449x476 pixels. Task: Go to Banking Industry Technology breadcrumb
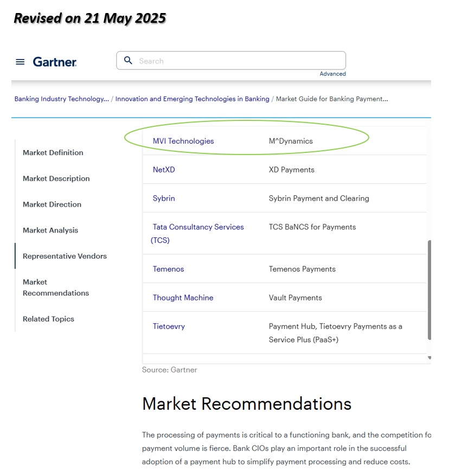[61, 99]
